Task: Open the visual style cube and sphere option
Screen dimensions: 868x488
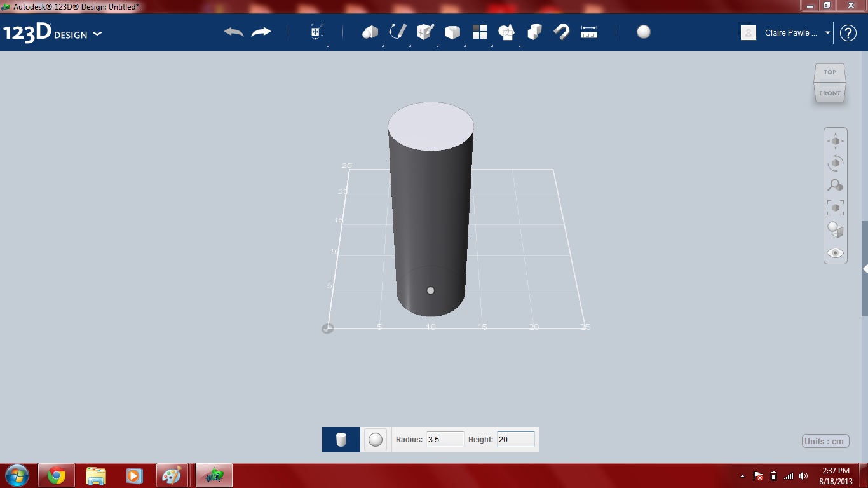Action: pos(836,230)
